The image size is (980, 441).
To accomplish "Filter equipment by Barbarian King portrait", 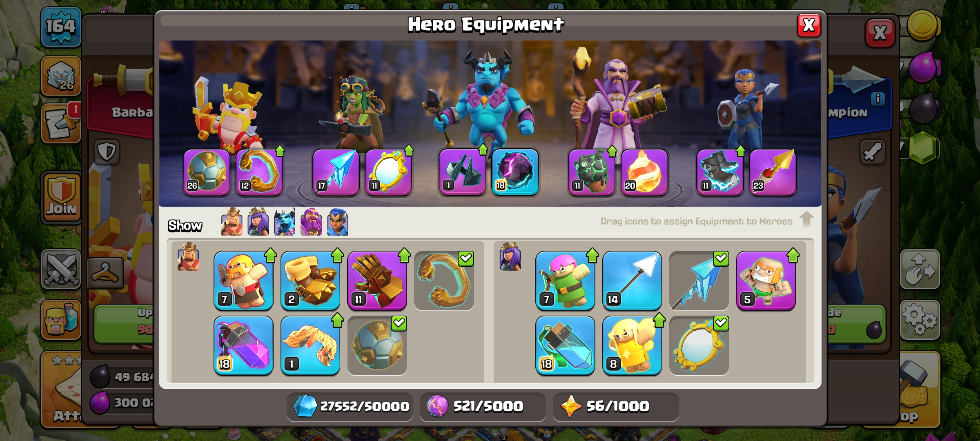I will coord(232,222).
